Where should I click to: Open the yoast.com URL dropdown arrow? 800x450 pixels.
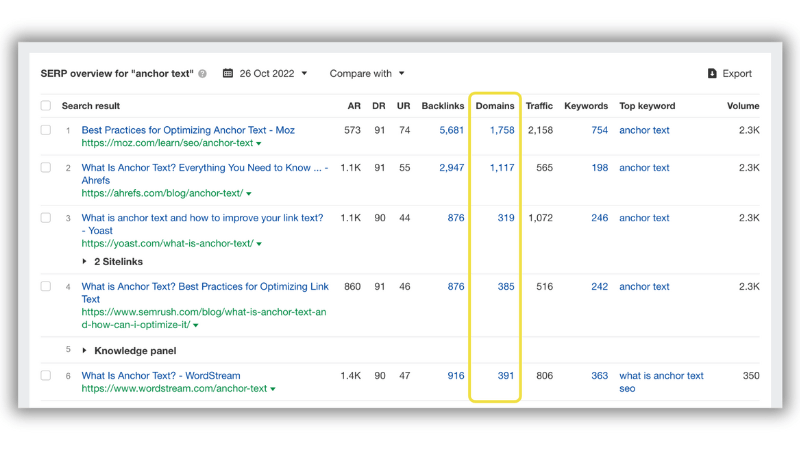259,244
